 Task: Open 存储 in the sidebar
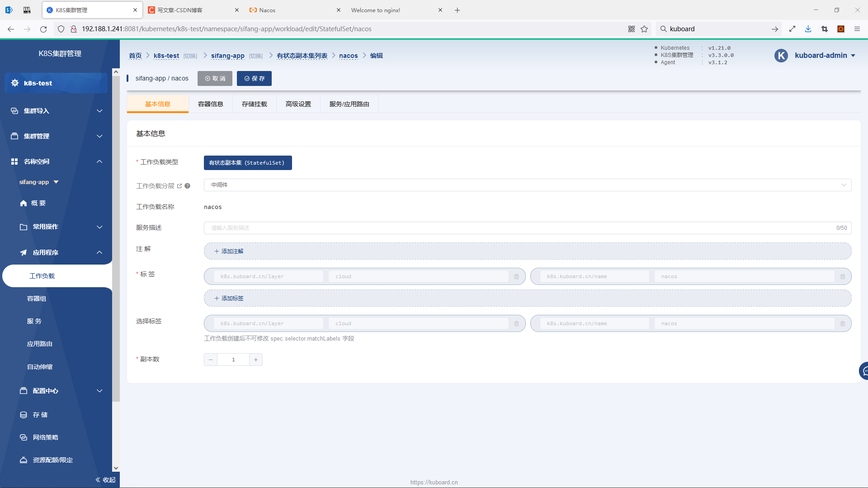[x=34, y=415]
